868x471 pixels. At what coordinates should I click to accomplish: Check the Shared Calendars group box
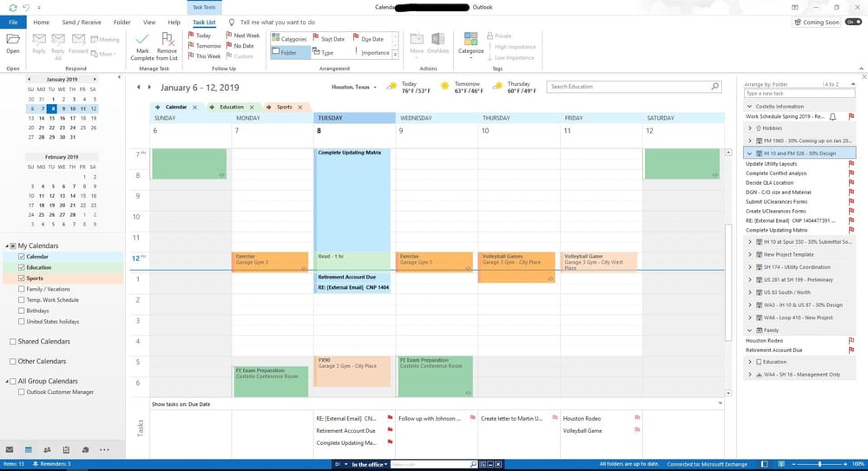[x=13, y=342]
